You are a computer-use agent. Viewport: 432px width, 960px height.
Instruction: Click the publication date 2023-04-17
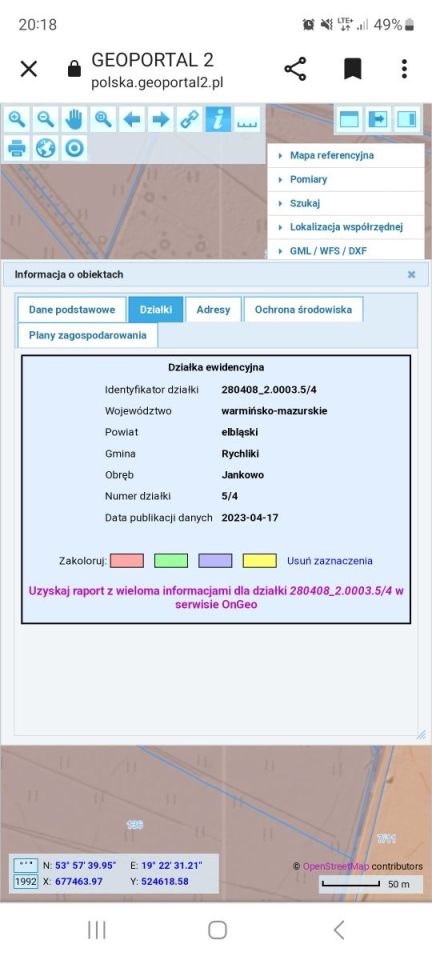coord(250,518)
